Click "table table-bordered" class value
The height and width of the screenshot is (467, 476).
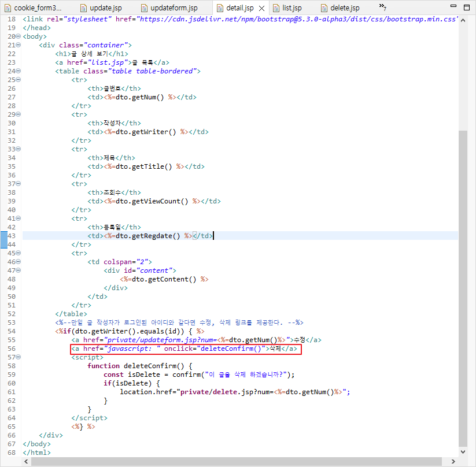coord(152,71)
